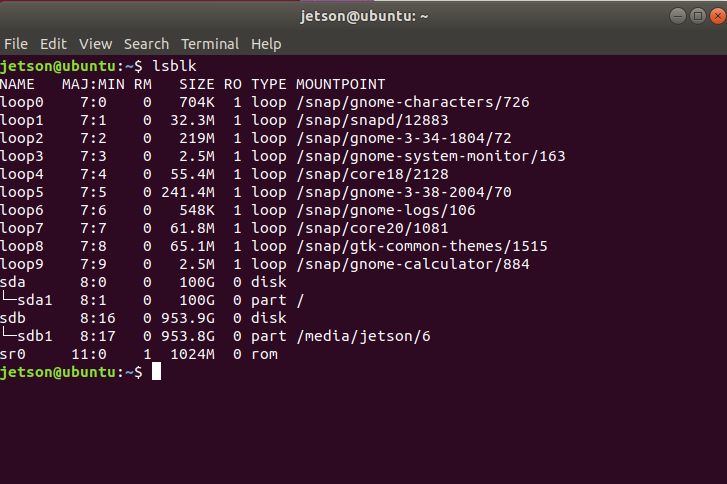The height and width of the screenshot is (484, 727).
Task: Open the Help menu
Action: (266, 44)
